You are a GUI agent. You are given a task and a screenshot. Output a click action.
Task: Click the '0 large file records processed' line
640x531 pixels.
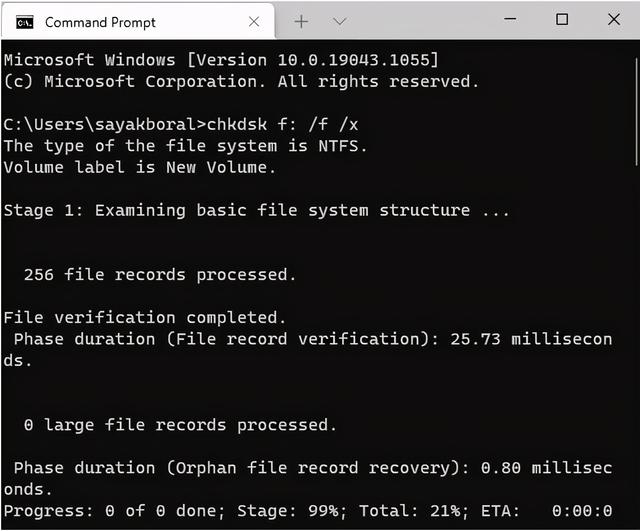click(180, 425)
